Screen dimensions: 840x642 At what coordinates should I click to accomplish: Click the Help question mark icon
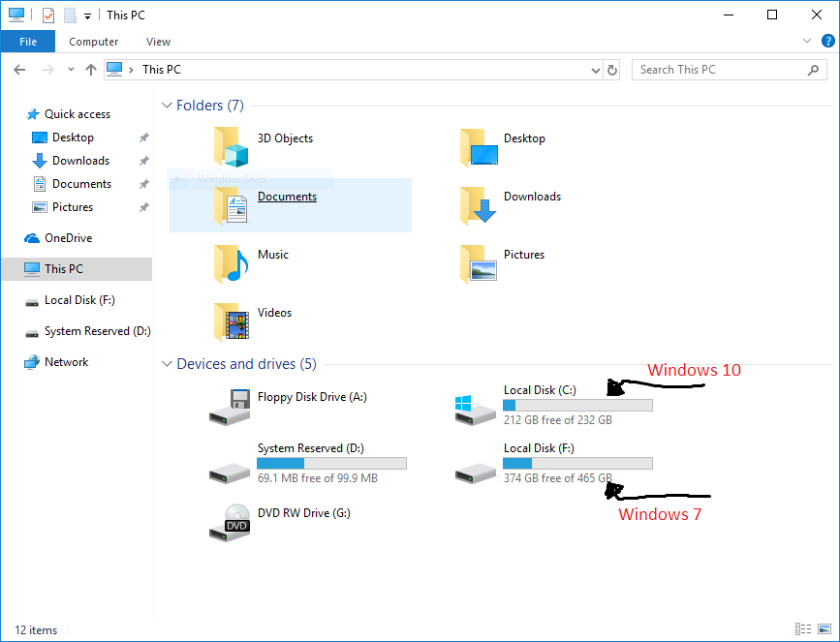click(x=827, y=42)
